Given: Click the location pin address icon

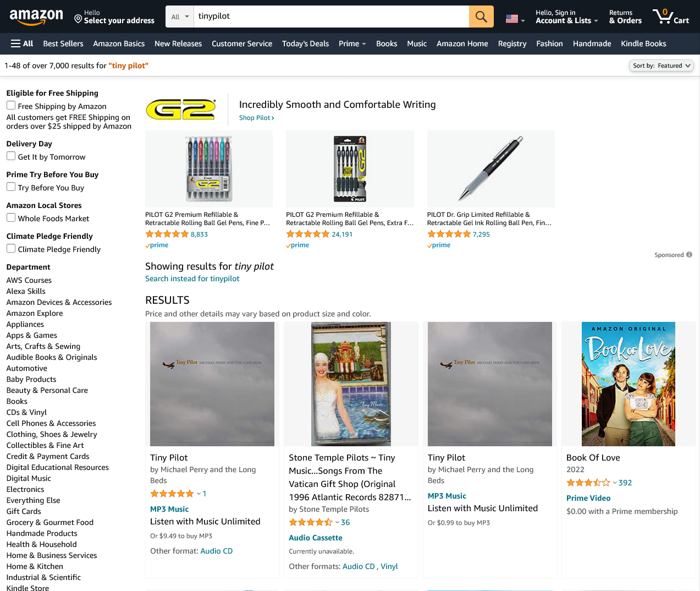Looking at the screenshot, I should pos(78,19).
